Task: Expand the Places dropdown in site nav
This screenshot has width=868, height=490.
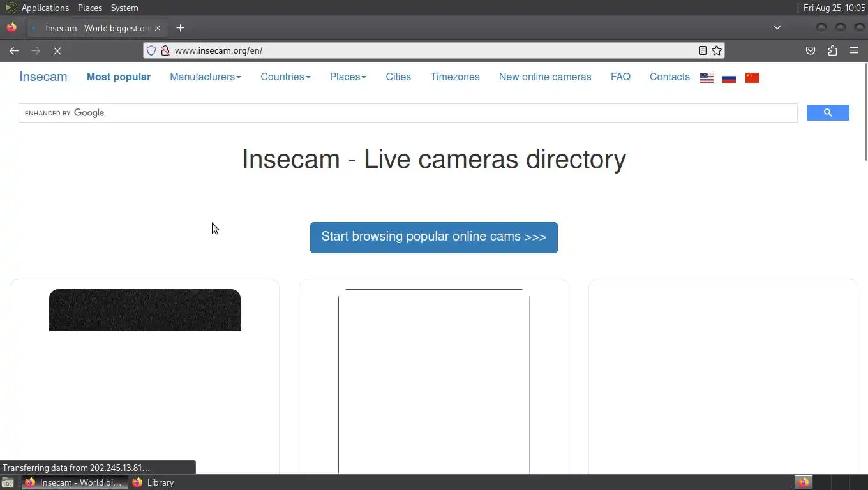Action: pyautogui.click(x=348, y=77)
